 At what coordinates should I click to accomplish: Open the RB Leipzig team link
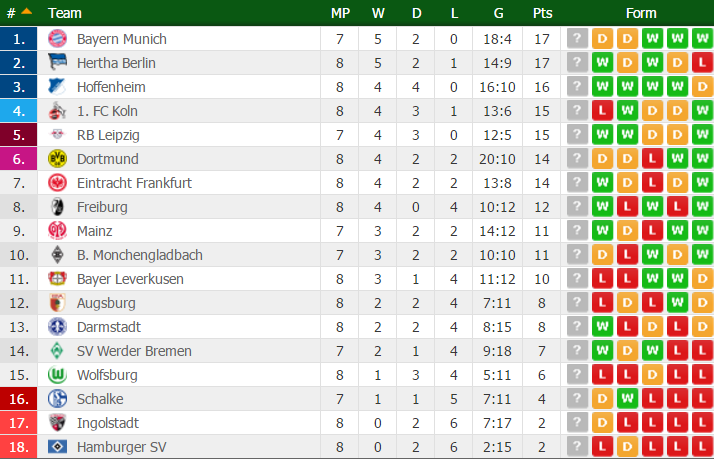(x=106, y=135)
